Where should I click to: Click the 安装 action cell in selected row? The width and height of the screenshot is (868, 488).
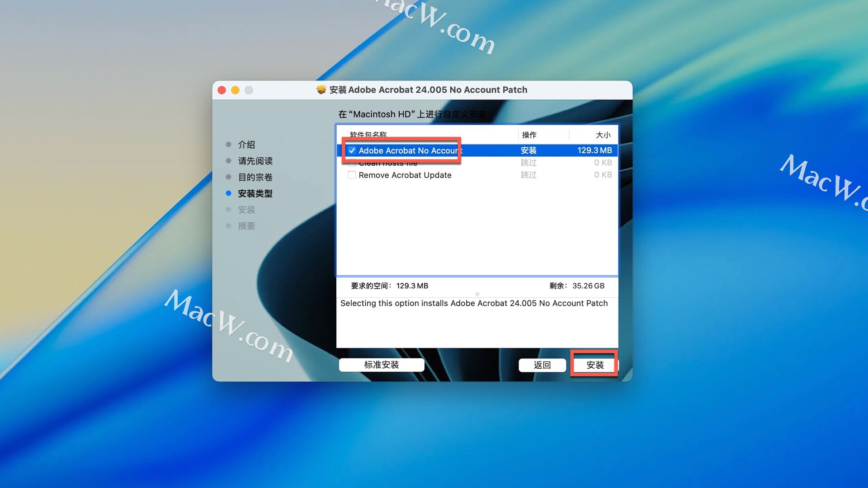528,150
